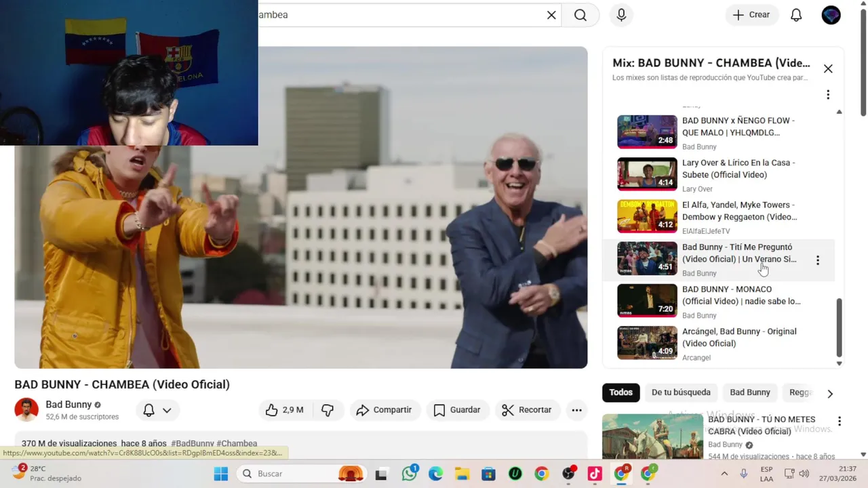The width and height of the screenshot is (868, 488).
Task: Open the network and volume tray icons
Action: (x=797, y=474)
